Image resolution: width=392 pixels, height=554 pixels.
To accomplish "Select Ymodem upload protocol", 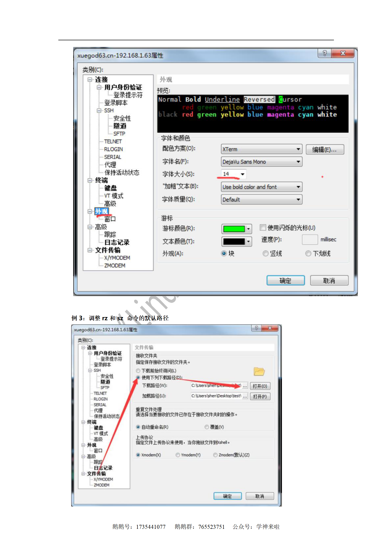I will [178, 455].
